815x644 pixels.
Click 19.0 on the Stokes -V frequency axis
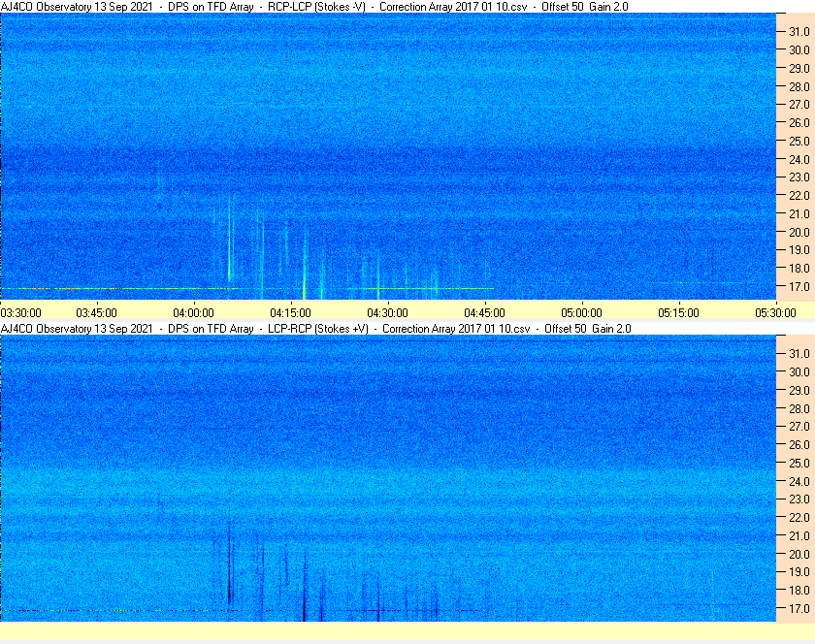pos(799,250)
